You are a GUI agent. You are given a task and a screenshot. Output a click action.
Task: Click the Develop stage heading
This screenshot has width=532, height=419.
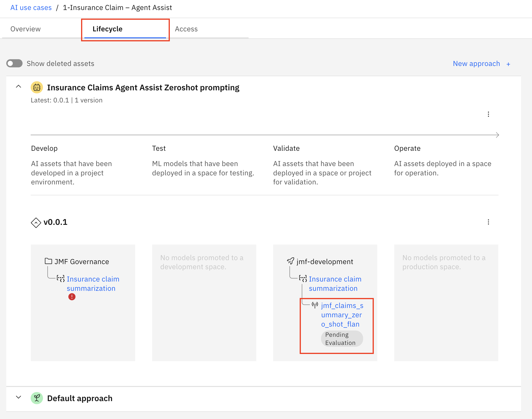44,148
